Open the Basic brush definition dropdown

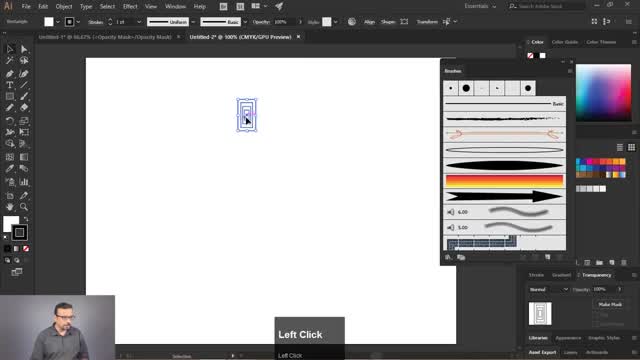[245, 22]
